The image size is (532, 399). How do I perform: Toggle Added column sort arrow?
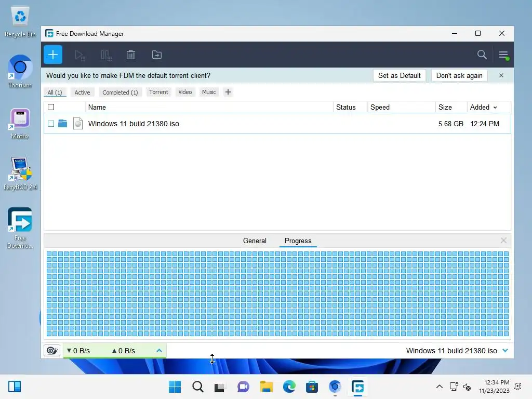(495, 108)
